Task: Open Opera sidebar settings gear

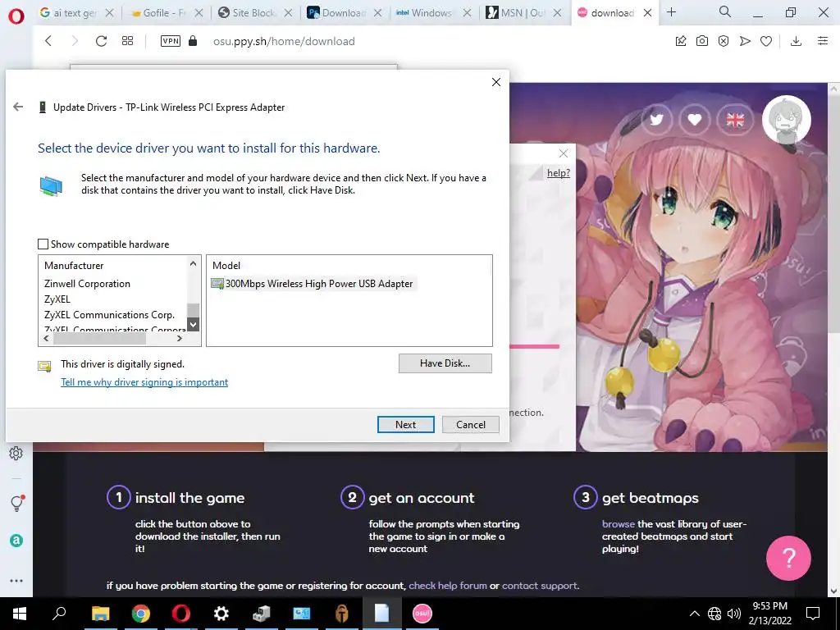Action: [x=16, y=453]
